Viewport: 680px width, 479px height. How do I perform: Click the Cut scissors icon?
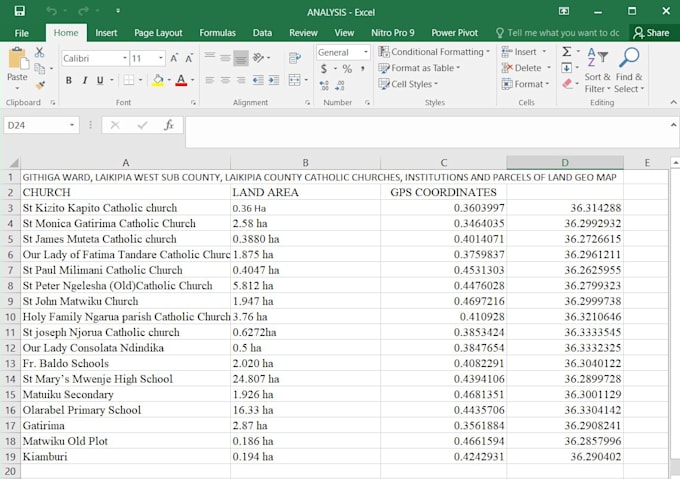[40, 52]
